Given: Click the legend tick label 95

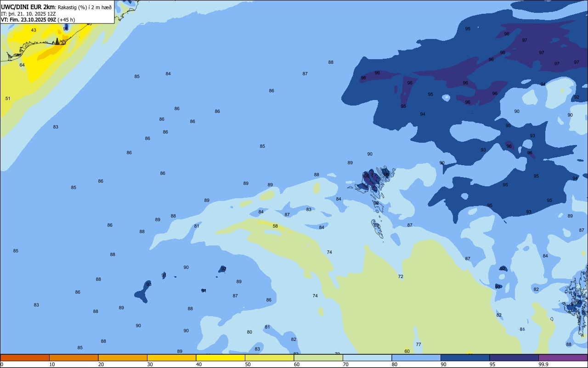Looking at the screenshot, I should (492, 364).
